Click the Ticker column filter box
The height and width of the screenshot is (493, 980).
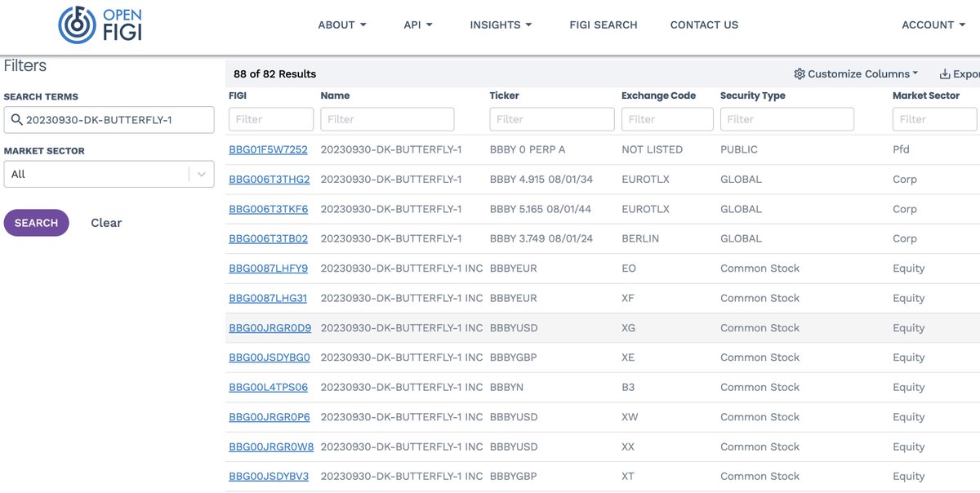[552, 119]
